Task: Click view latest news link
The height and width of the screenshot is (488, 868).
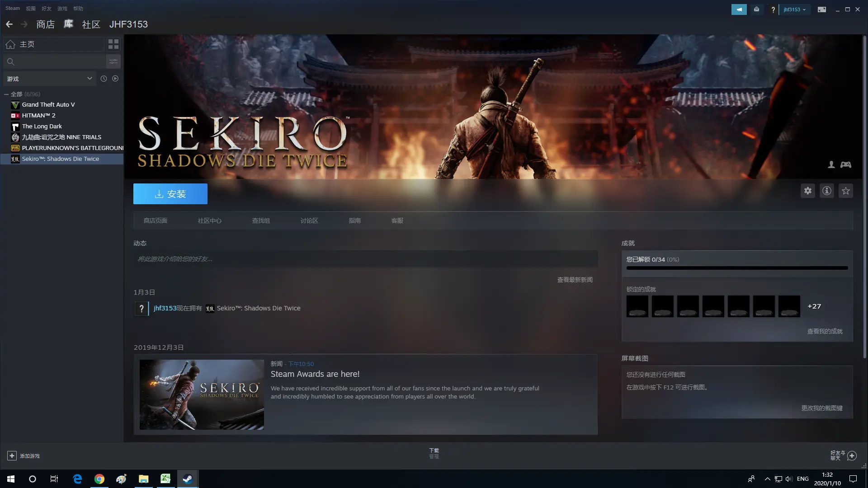Action: 575,280
